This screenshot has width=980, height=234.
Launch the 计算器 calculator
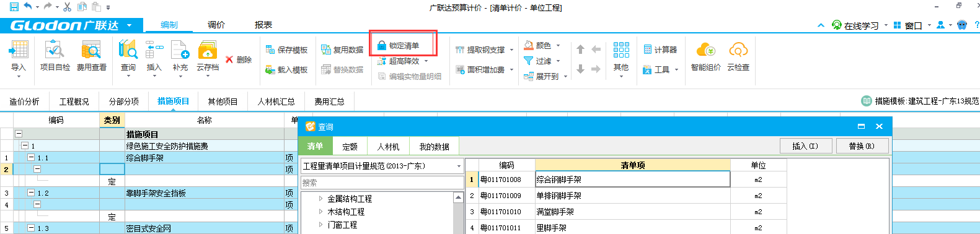coord(660,50)
